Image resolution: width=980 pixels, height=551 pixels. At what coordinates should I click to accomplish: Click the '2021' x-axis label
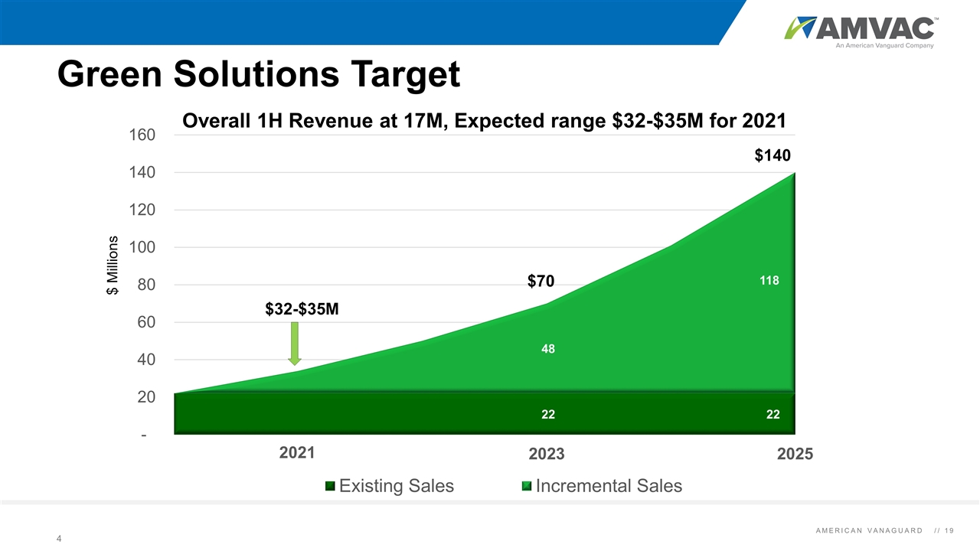[x=297, y=452]
